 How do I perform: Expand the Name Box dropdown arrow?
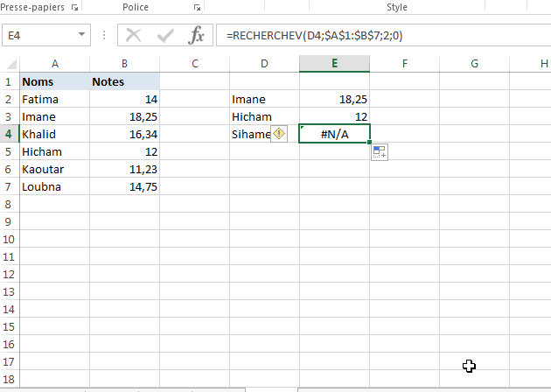coord(82,36)
